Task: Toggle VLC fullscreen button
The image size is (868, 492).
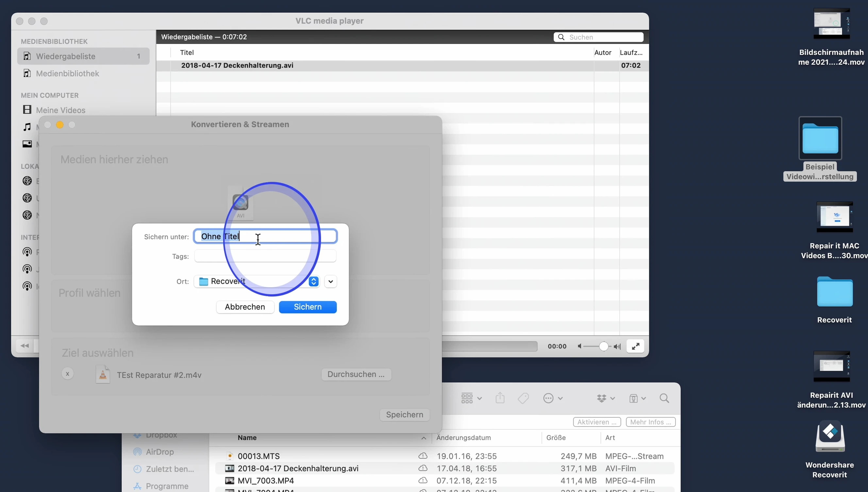Action: point(635,346)
